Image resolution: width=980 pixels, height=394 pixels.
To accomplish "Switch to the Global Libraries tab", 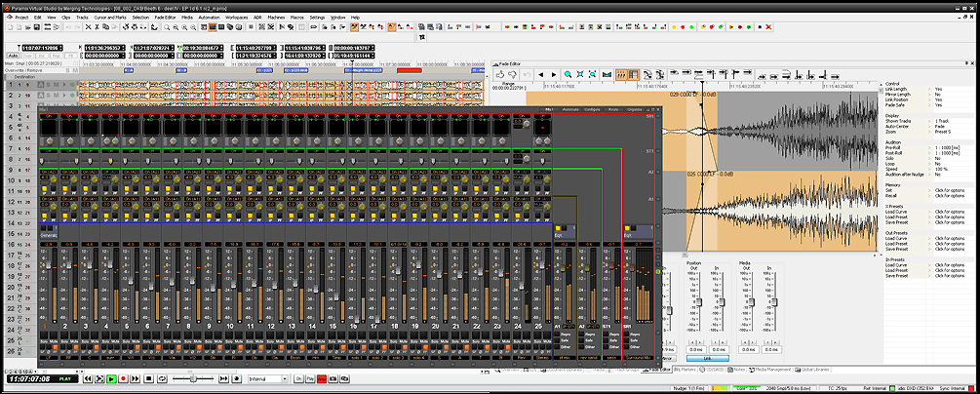I will pyautogui.click(x=812, y=370).
